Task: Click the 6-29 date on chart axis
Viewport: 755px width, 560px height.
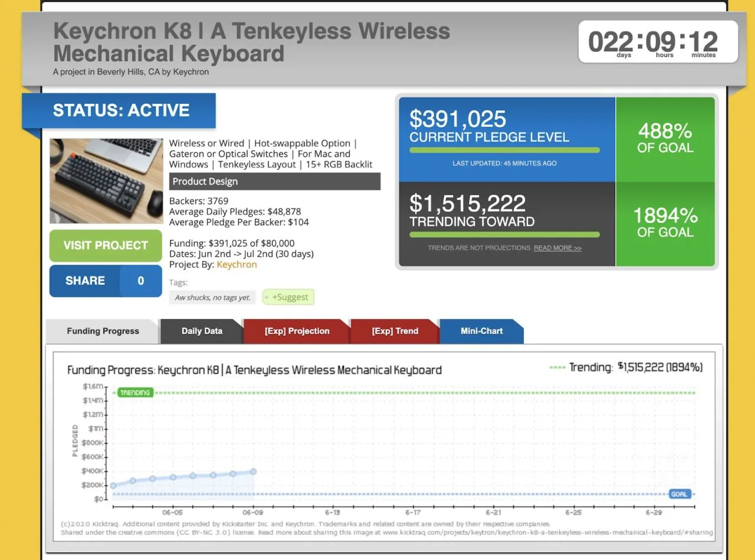Action: [654, 513]
